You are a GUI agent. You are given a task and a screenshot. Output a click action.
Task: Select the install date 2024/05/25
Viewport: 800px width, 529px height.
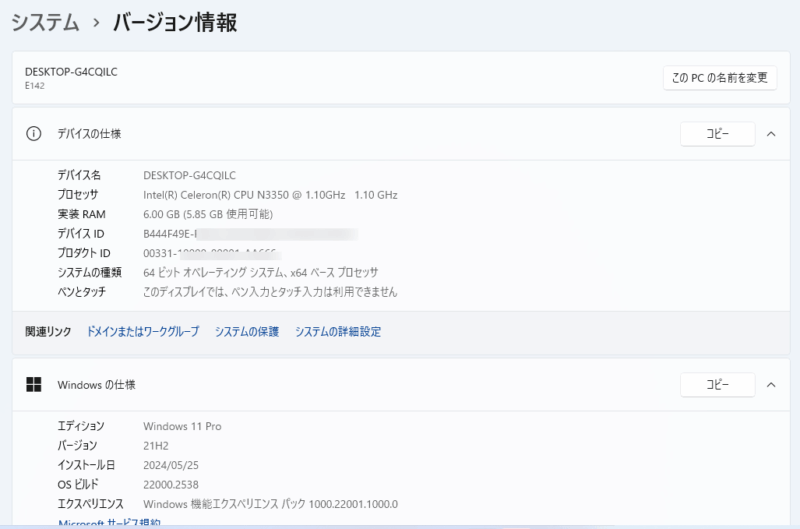[x=171, y=465]
